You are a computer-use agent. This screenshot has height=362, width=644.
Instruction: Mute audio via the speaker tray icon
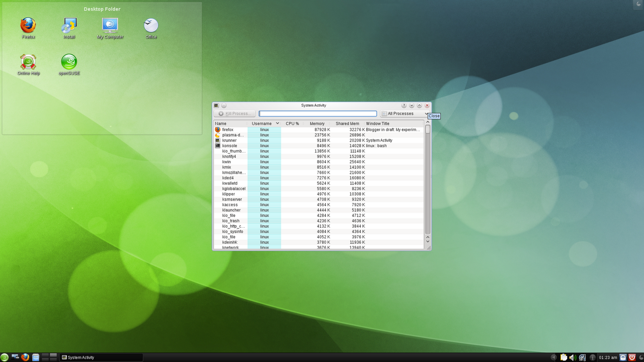coord(573,357)
